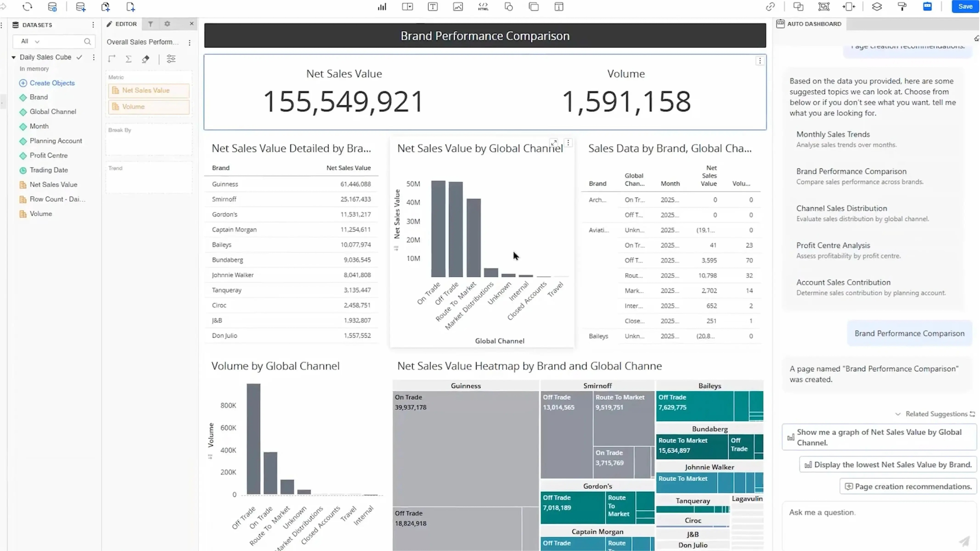Insert an HTML container
This screenshot has height=551, width=980.
pos(483,7)
